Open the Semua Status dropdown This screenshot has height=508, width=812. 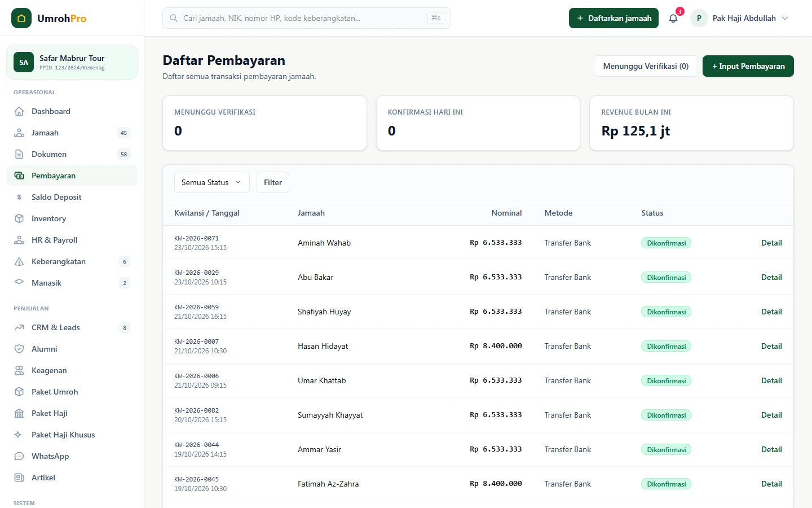(211, 182)
